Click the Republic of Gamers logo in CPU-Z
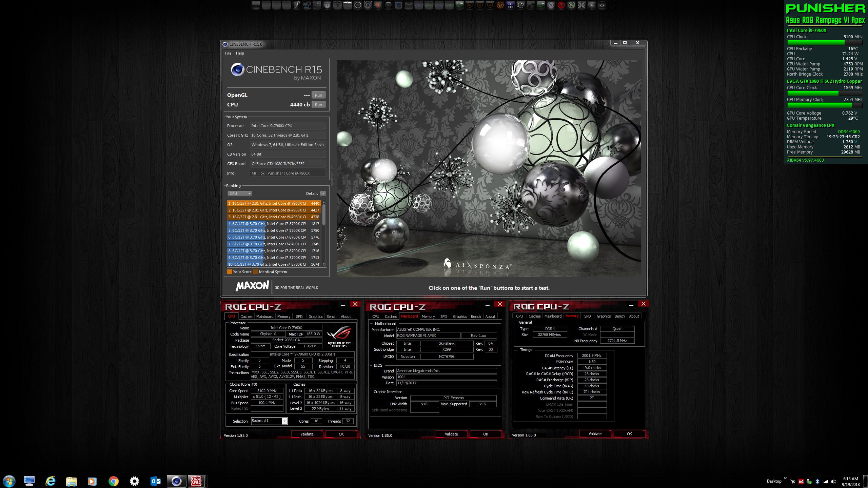868x488 pixels. coord(339,337)
